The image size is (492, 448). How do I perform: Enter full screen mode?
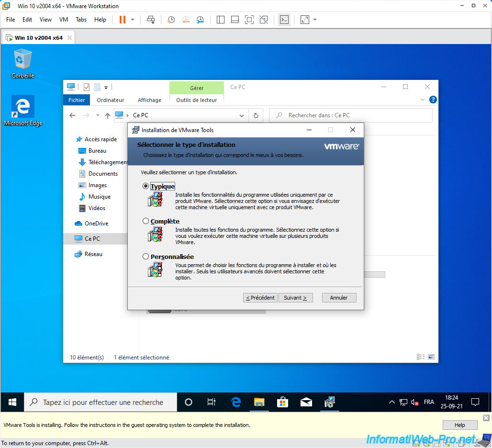pos(249,20)
